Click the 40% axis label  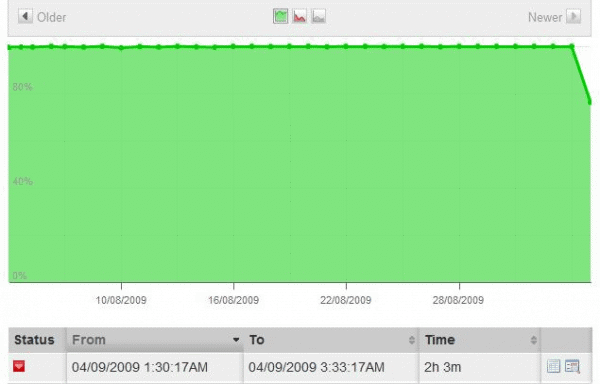(22, 181)
